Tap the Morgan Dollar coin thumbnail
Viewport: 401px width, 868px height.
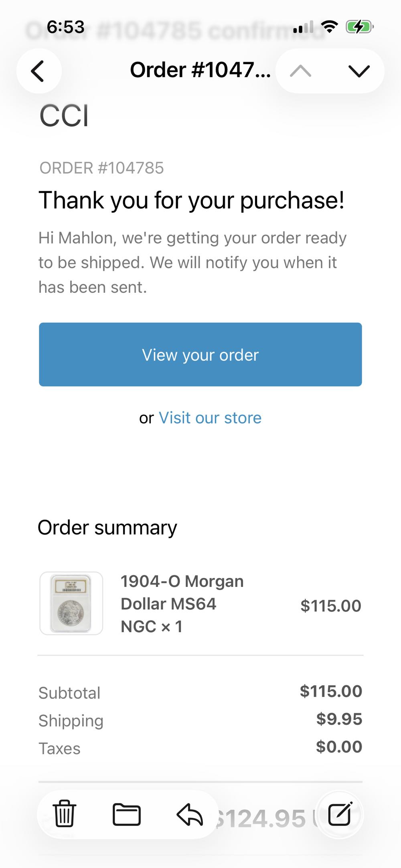(71, 602)
